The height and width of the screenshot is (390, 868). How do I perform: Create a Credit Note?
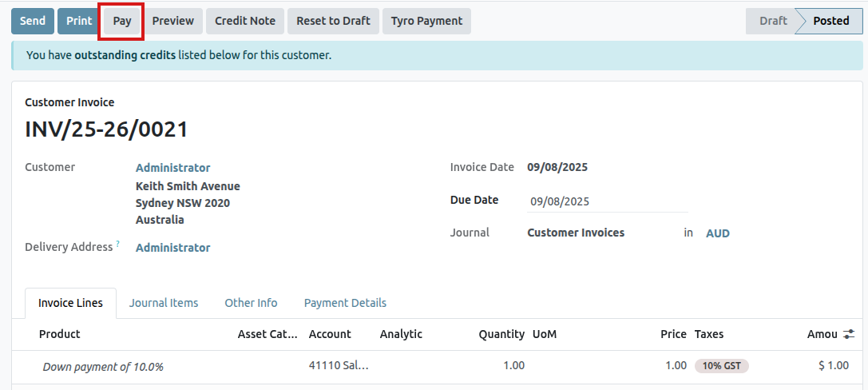[x=245, y=21]
